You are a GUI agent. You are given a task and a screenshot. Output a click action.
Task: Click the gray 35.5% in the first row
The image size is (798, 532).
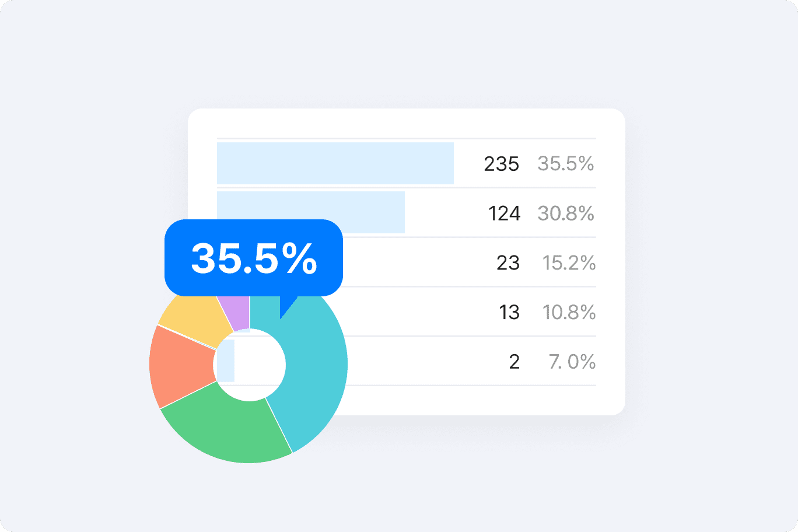565,164
